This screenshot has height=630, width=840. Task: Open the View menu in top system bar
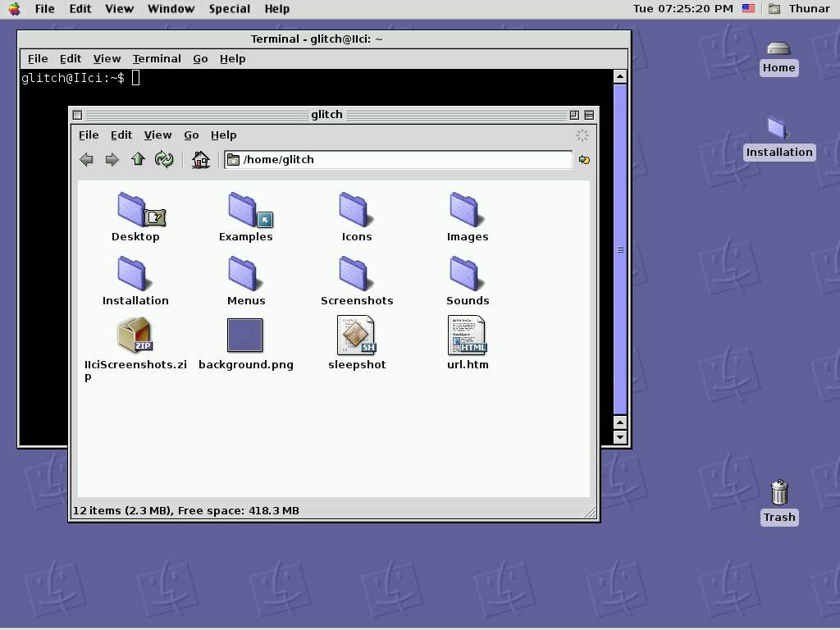pos(119,8)
